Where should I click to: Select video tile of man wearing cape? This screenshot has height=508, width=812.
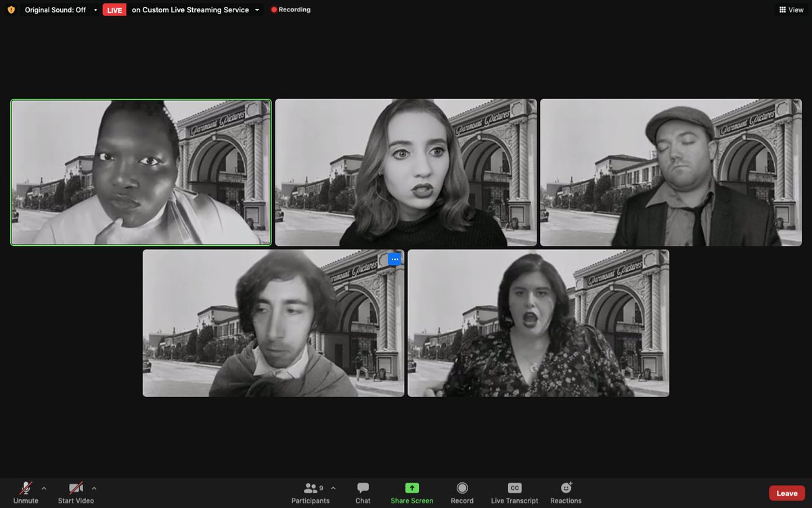[273, 323]
